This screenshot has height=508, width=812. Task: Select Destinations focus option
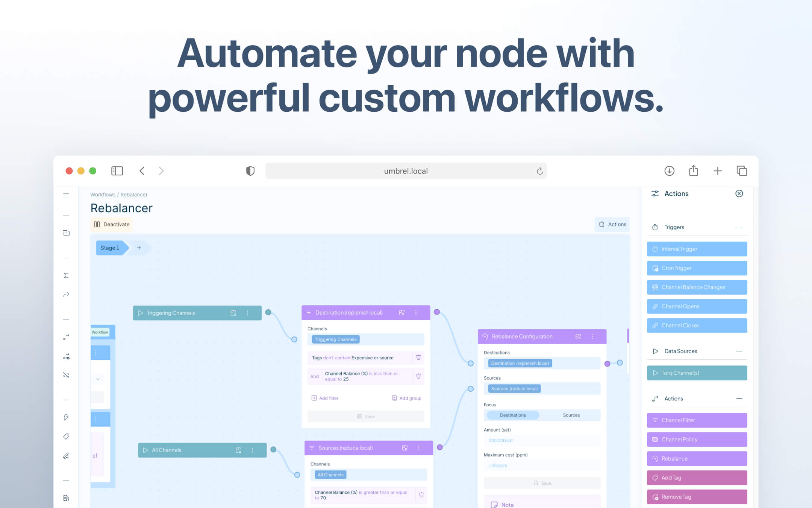pyautogui.click(x=513, y=415)
